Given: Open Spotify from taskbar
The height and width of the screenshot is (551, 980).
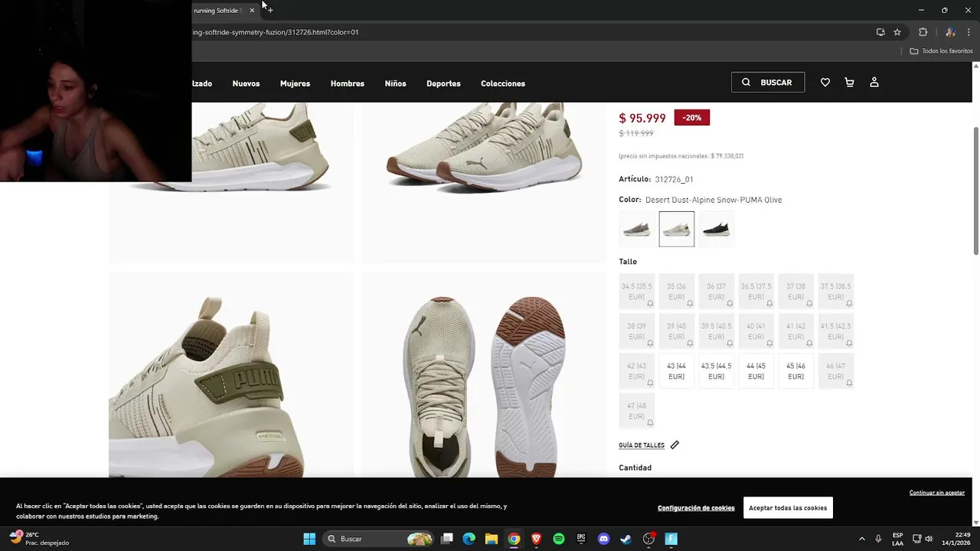Looking at the screenshot, I should point(559,539).
